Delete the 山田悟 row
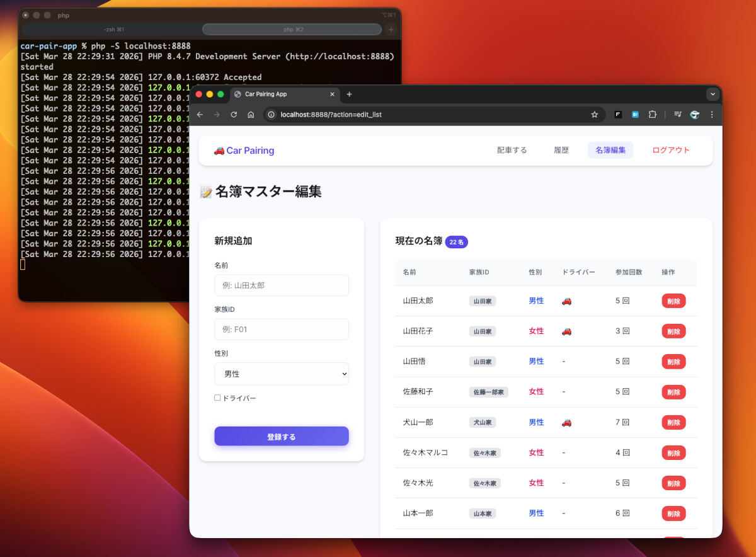 click(x=673, y=362)
